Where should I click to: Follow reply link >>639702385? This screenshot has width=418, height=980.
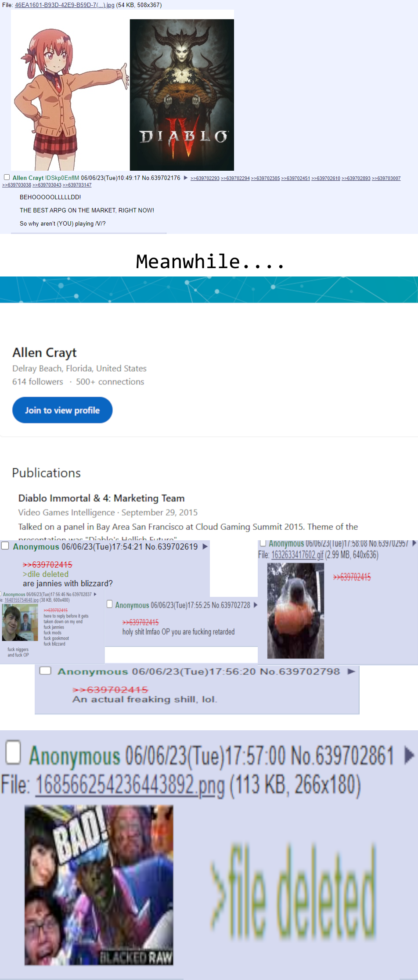click(x=266, y=178)
